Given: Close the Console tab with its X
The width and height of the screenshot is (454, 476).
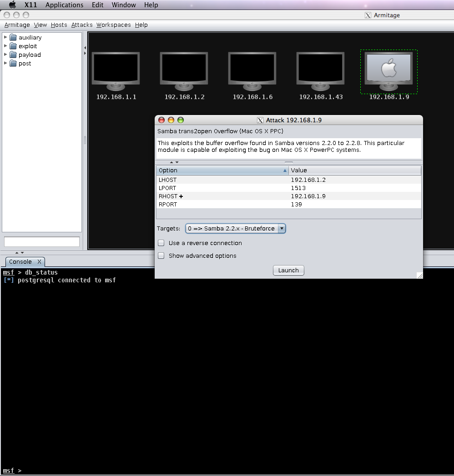Looking at the screenshot, I should click(39, 262).
